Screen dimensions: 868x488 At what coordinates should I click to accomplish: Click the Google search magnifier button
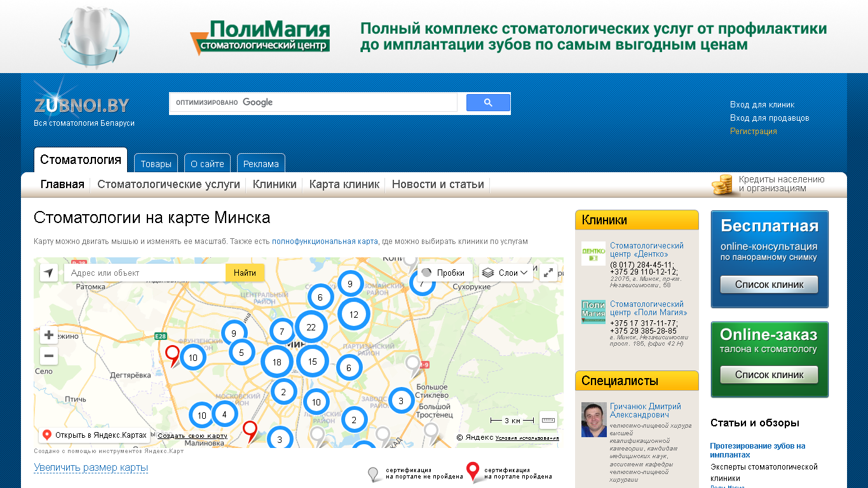click(x=488, y=102)
